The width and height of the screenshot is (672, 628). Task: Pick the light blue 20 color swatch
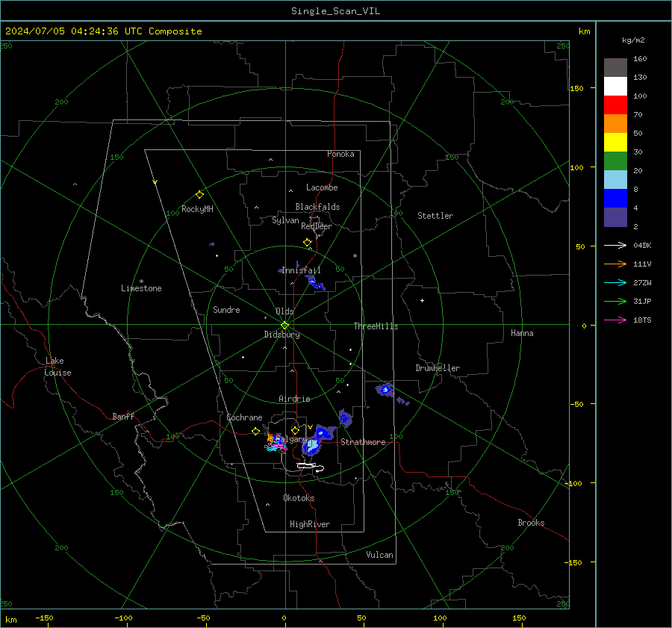click(x=615, y=180)
